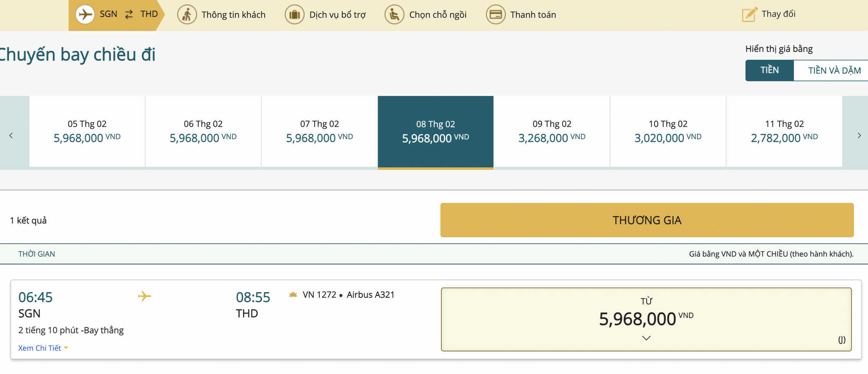This screenshot has height=374, width=868.
Task: Click the pencil edit icon for Thay đổi
Action: point(750,14)
